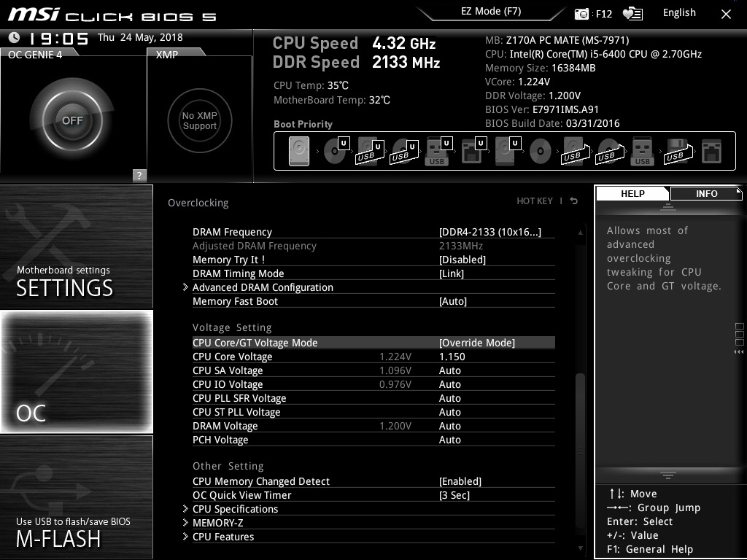Select the legacy USB hard disk boot icon

point(576,152)
